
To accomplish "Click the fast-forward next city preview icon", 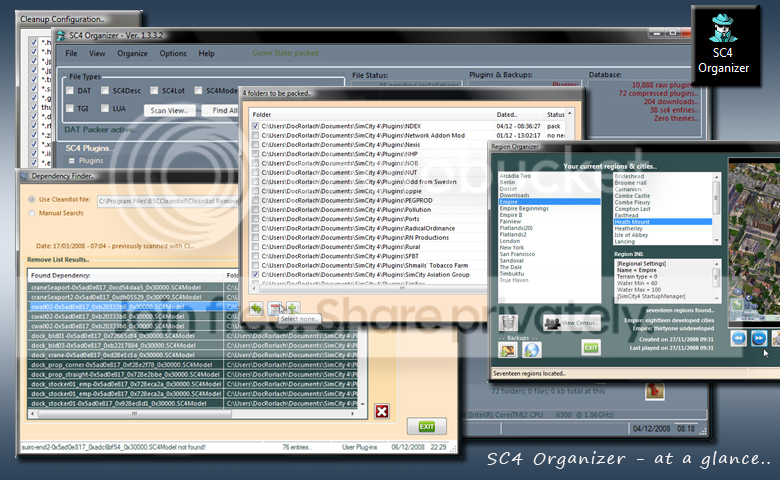I will pyautogui.click(x=759, y=338).
